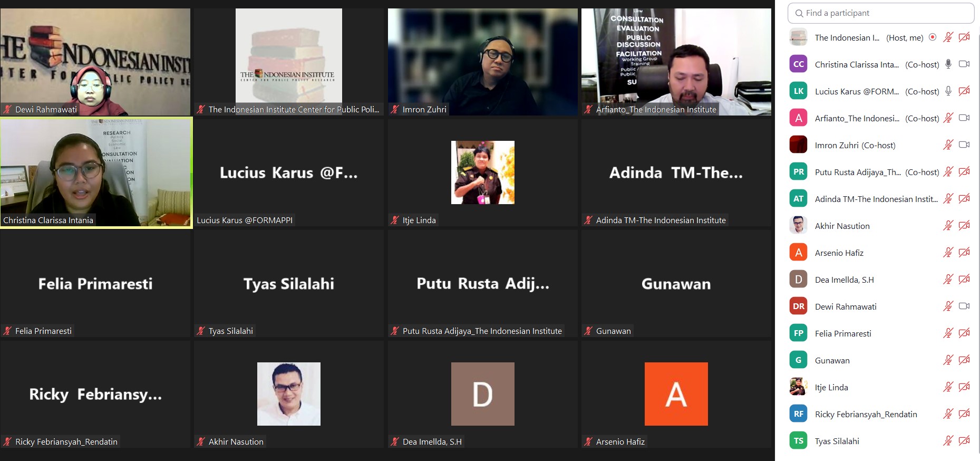The height and width of the screenshot is (461, 980).
Task: Click the disabled camera icon for Gunawan
Action: click(964, 360)
